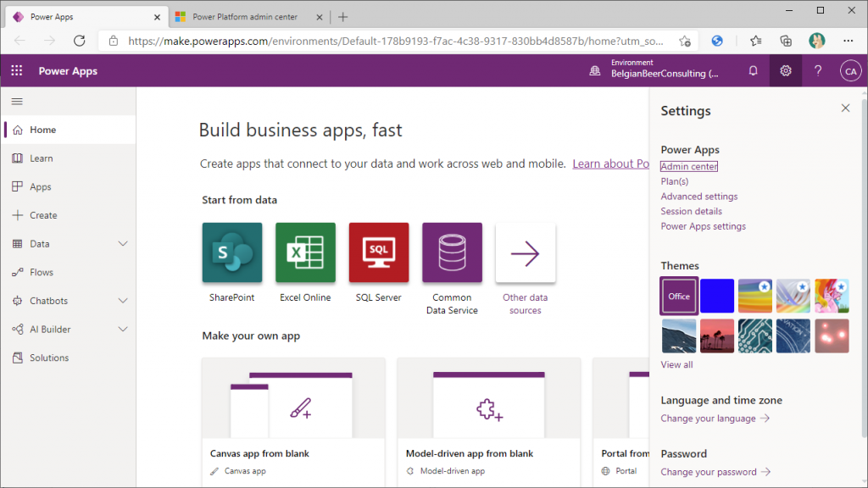Refresh the browser page
This screenshot has width=868, height=488.
(x=80, y=41)
